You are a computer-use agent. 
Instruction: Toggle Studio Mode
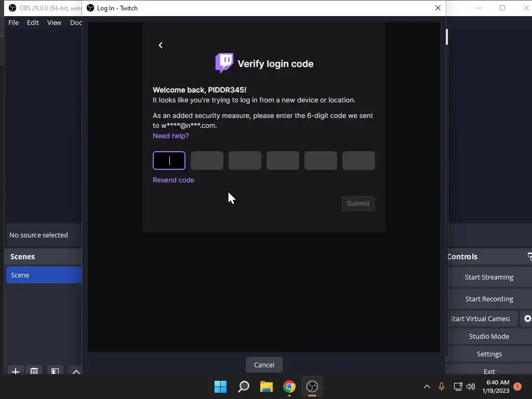click(x=489, y=336)
